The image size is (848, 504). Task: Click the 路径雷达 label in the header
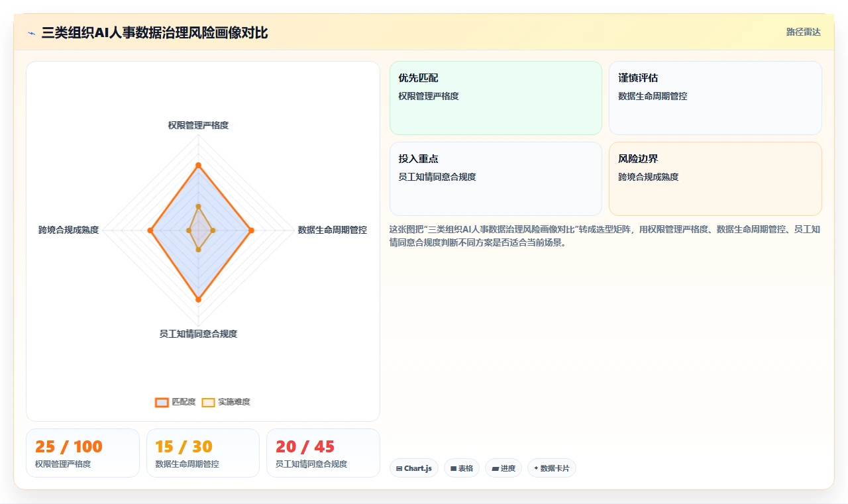(x=803, y=32)
